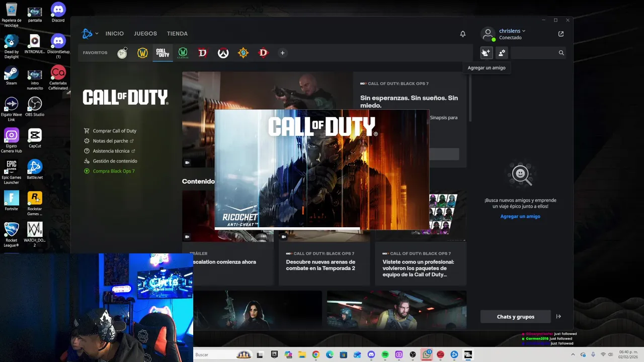644x362 pixels.
Task: Select the Hearthstone favorite icon
Action: [x=243, y=53]
